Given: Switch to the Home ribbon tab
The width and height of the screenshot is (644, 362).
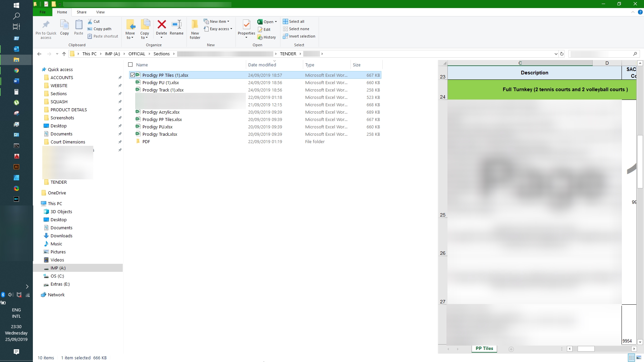Looking at the screenshot, I should 62,12.
